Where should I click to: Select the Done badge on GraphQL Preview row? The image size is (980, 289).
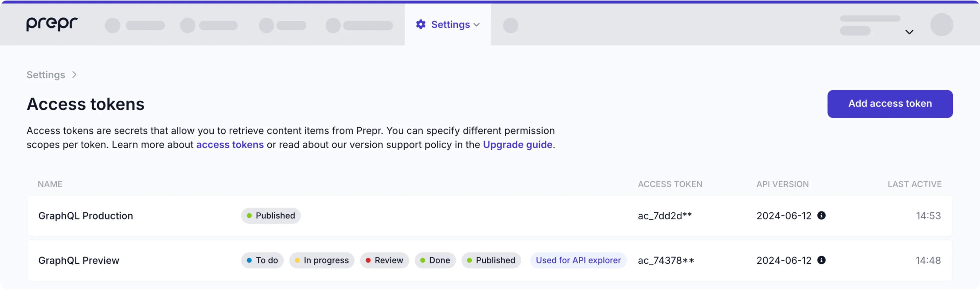(x=435, y=260)
